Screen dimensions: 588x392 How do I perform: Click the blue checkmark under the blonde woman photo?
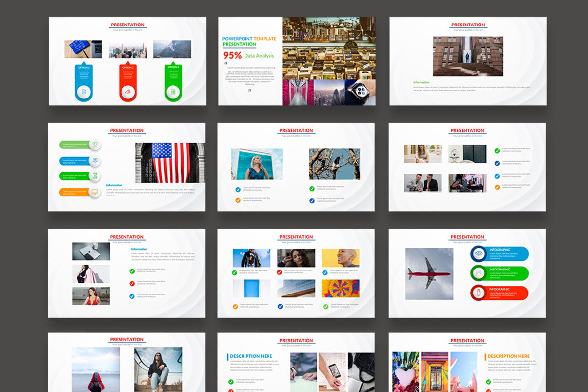[238, 189]
